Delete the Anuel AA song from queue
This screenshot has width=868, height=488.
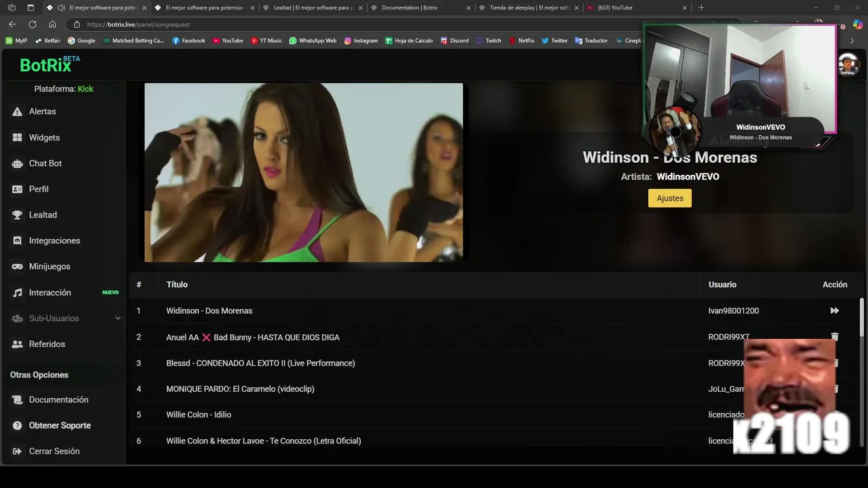(835, 337)
